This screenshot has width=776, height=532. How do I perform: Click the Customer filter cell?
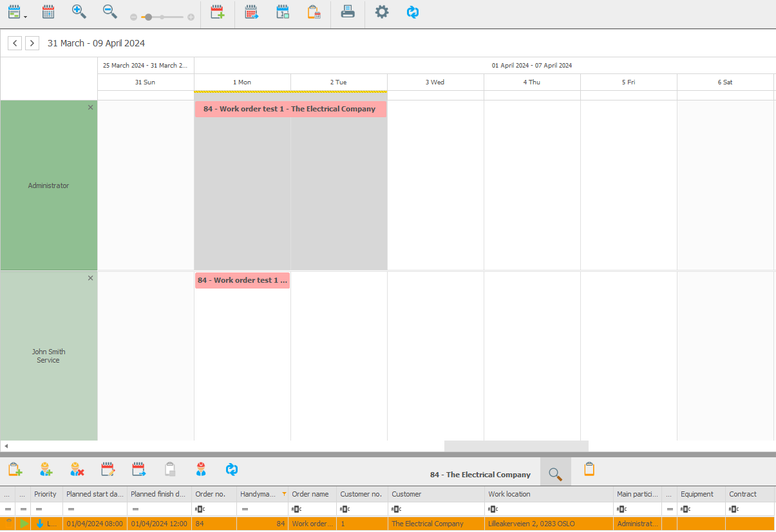437,509
